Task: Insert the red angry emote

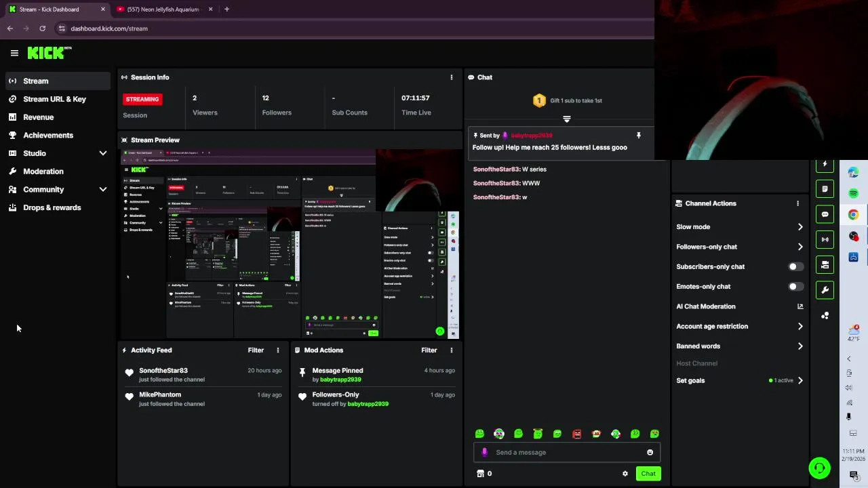Action: 577,434
